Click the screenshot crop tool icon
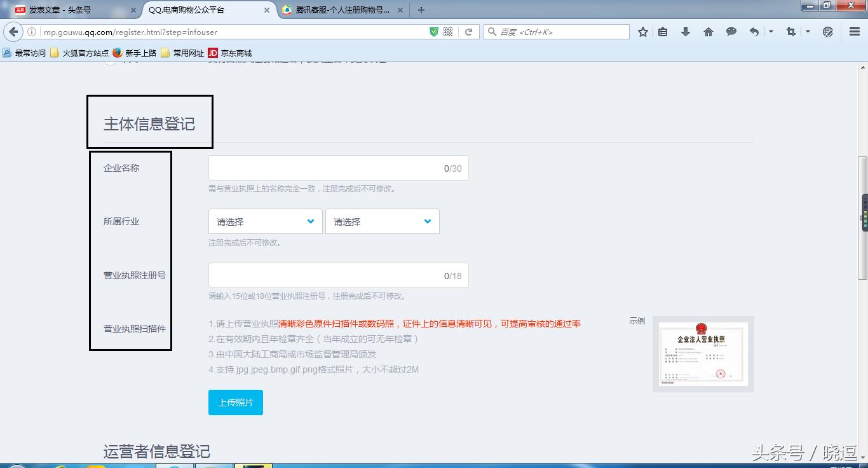The image size is (868, 468). (x=790, y=31)
